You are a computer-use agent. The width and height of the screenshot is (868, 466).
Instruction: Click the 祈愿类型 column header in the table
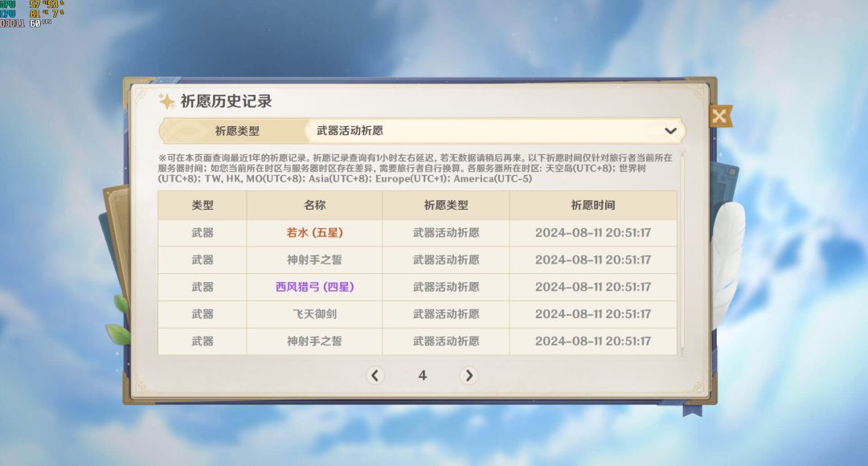click(445, 206)
